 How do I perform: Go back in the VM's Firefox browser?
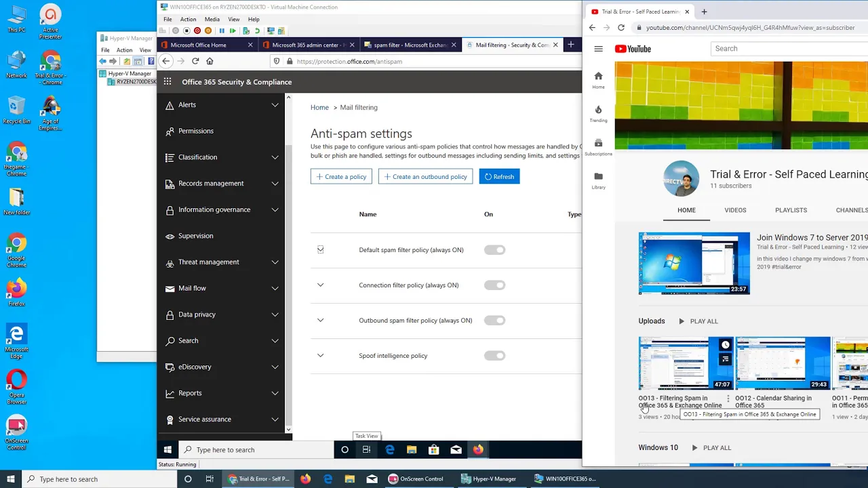click(x=166, y=61)
